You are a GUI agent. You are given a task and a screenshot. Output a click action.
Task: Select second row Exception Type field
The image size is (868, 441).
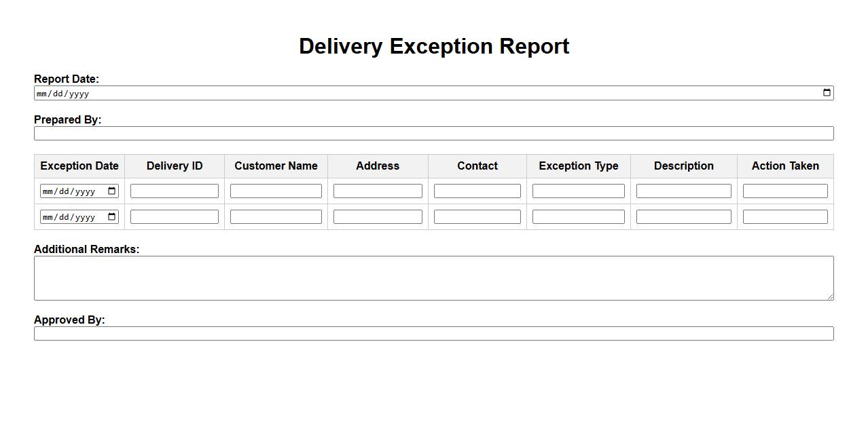(x=579, y=217)
